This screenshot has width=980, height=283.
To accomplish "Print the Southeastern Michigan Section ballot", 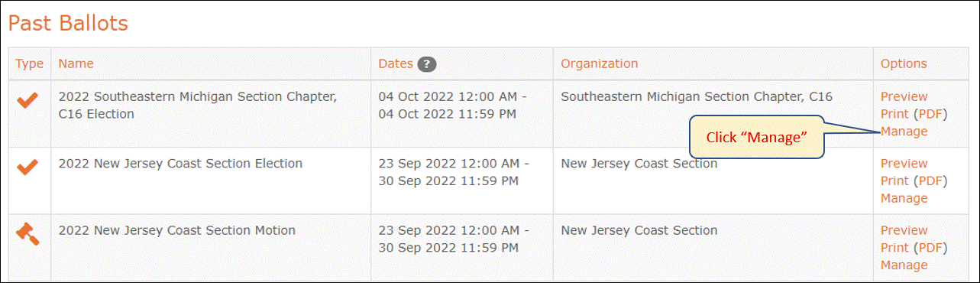I will coord(895,114).
